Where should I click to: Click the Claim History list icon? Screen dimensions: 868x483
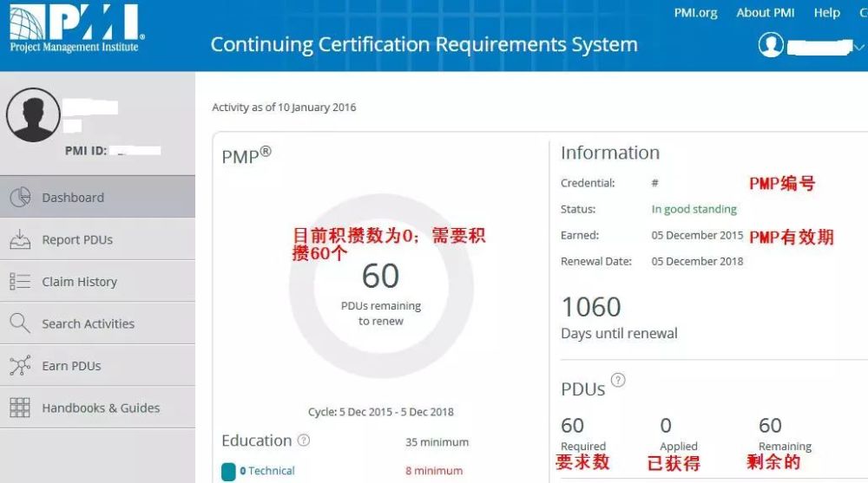click(20, 282)
